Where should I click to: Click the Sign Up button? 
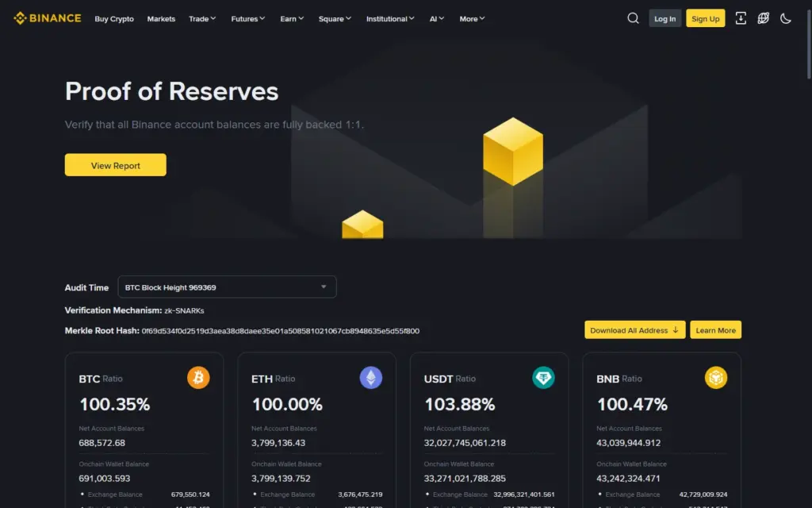pyautogui.click(x=705, y=19)
